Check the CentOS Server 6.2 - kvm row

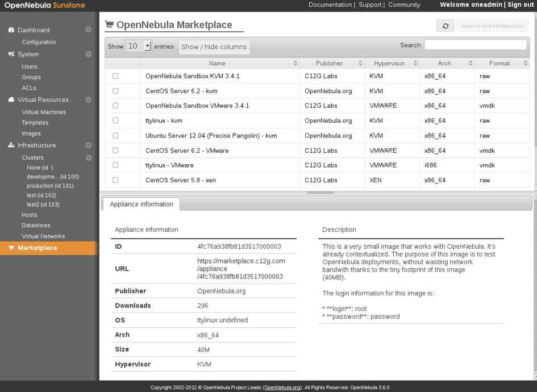115,91
